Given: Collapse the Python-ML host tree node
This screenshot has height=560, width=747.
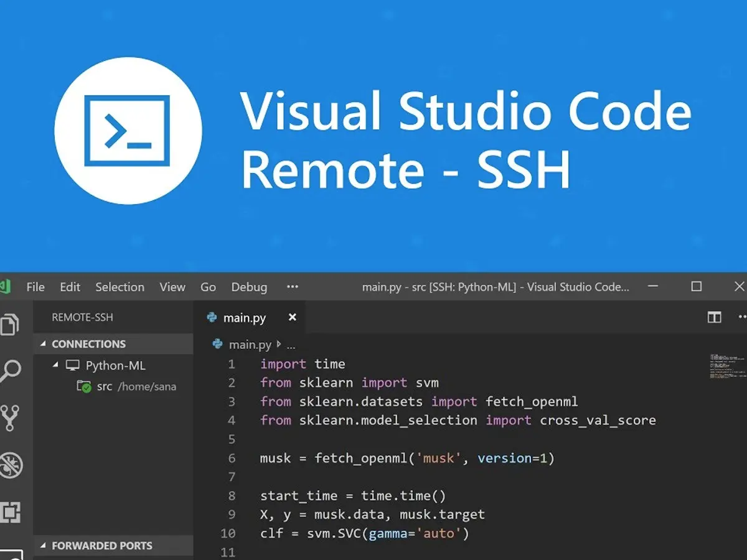Looking at the screenshot, I should click(x=56, y=365).
